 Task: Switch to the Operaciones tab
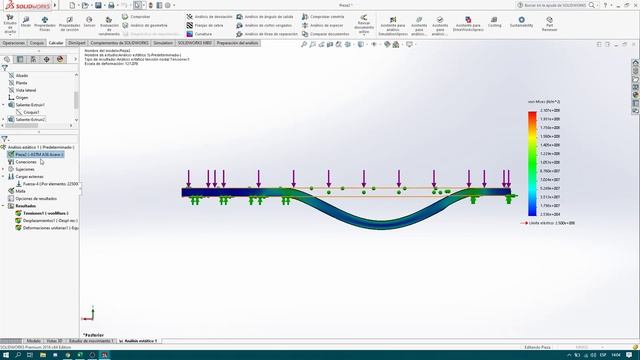tap(13, 43)
